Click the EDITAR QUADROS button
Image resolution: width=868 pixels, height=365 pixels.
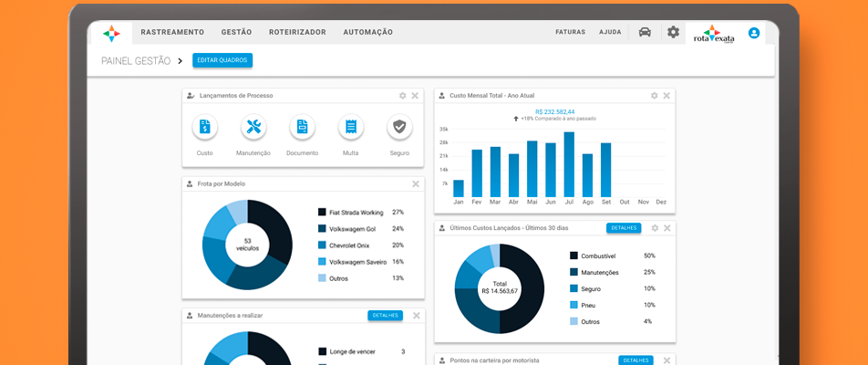(x=222, y=60)
